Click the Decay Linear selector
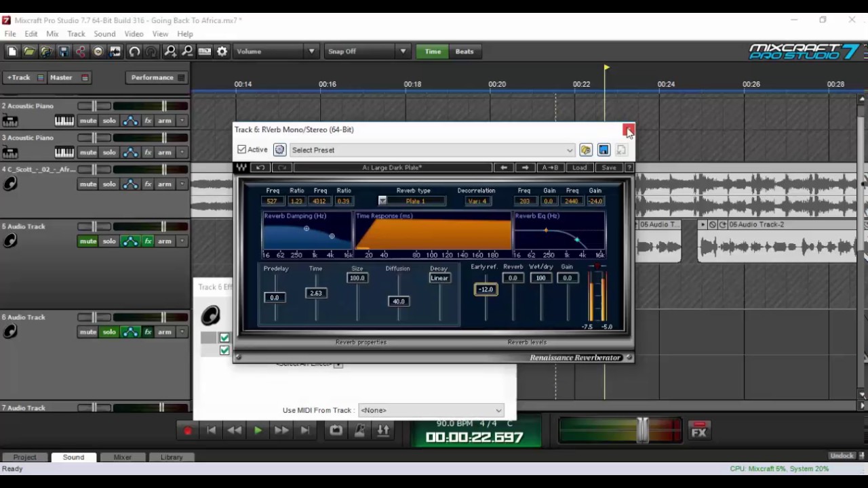Screen dimensions: 868x488 (x=439, y=278)
